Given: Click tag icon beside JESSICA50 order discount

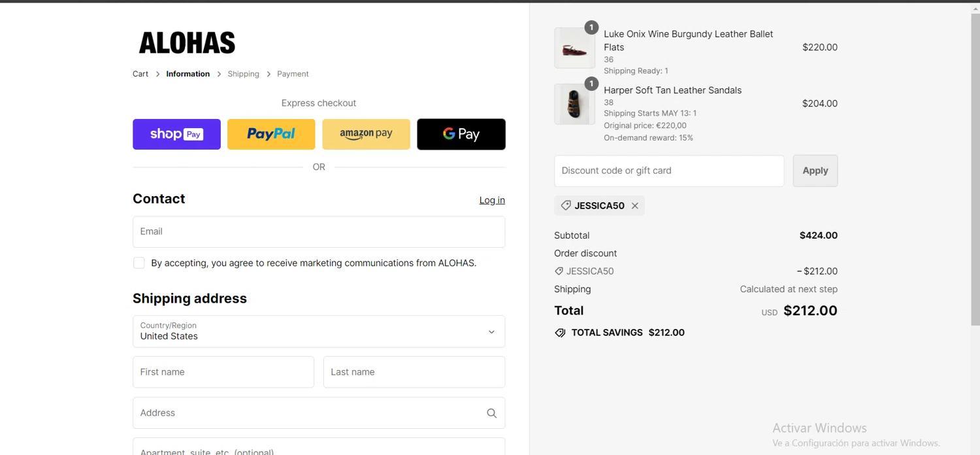Looking at the screenshot, I should [x=559, y=271].
